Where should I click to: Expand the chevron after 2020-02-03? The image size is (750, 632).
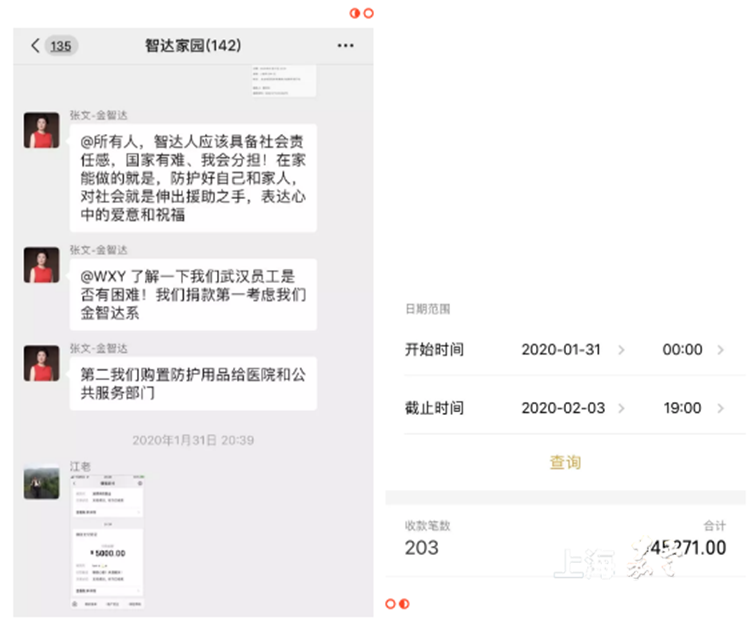click(x=621, y=408)
